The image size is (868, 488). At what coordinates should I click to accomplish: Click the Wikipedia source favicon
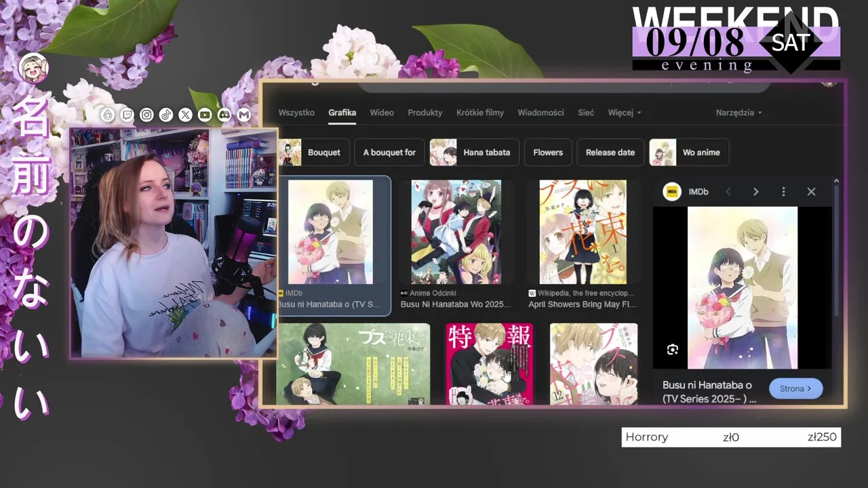tap(532, 293)
